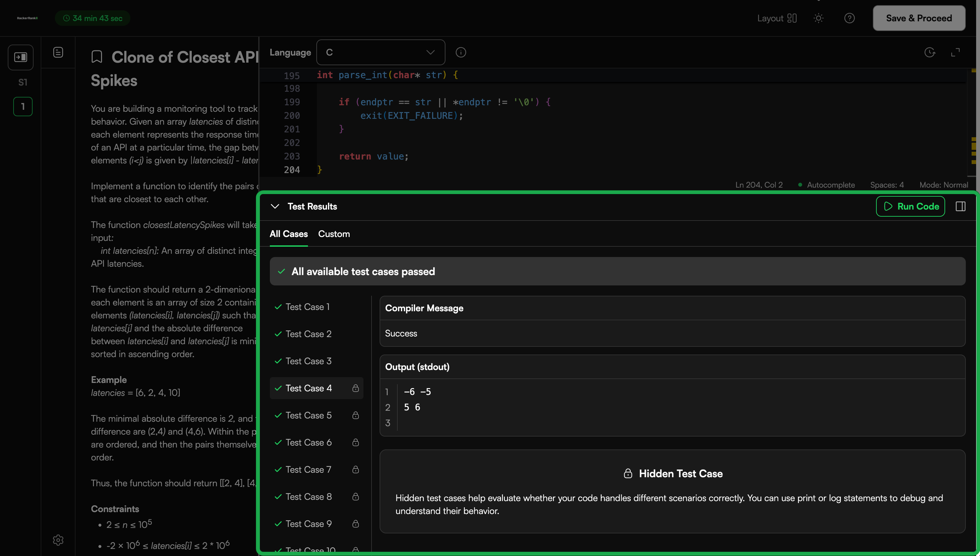Toggle the light/dark theme sun icon

click(x=818, y=18)
